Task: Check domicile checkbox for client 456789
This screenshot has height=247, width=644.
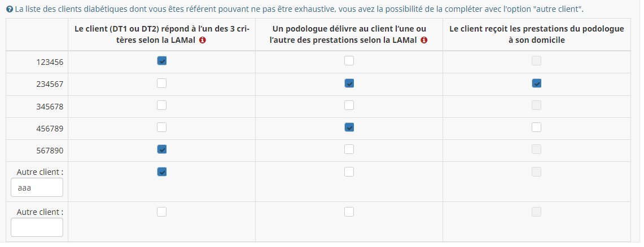Action: 537,127
